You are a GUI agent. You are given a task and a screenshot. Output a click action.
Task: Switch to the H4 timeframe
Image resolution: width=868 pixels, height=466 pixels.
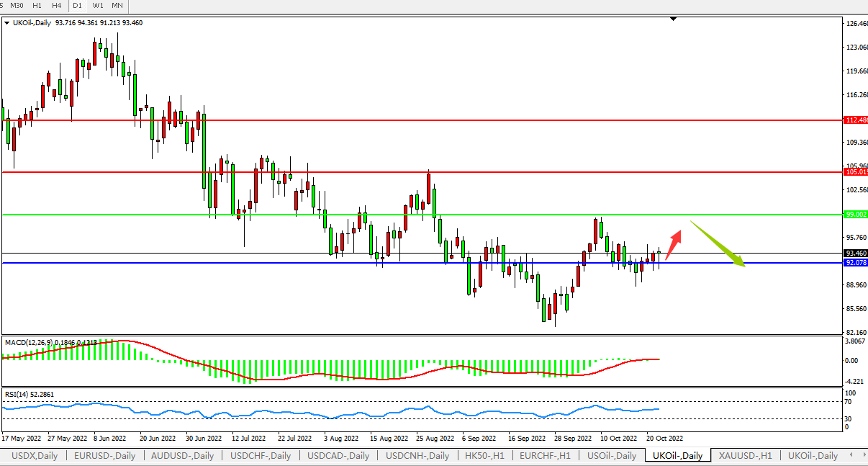point(56,6)
